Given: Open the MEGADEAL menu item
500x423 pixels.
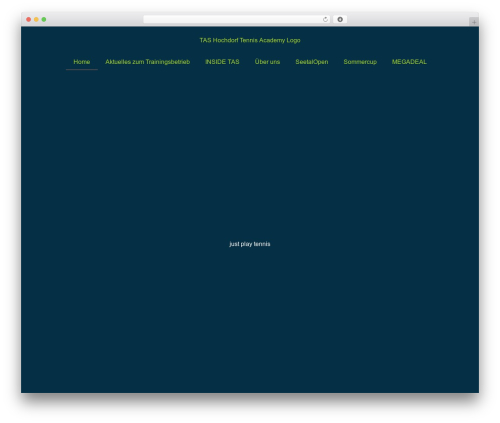Looking at the screenshot, I should click(x=409, y=62).
